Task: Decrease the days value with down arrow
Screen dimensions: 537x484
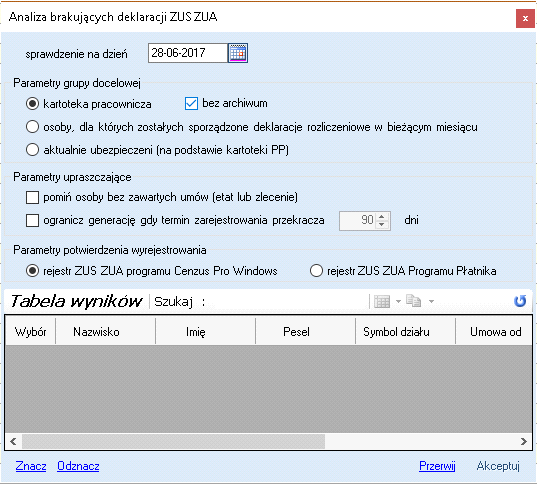Action: click(x=382, y=225)
